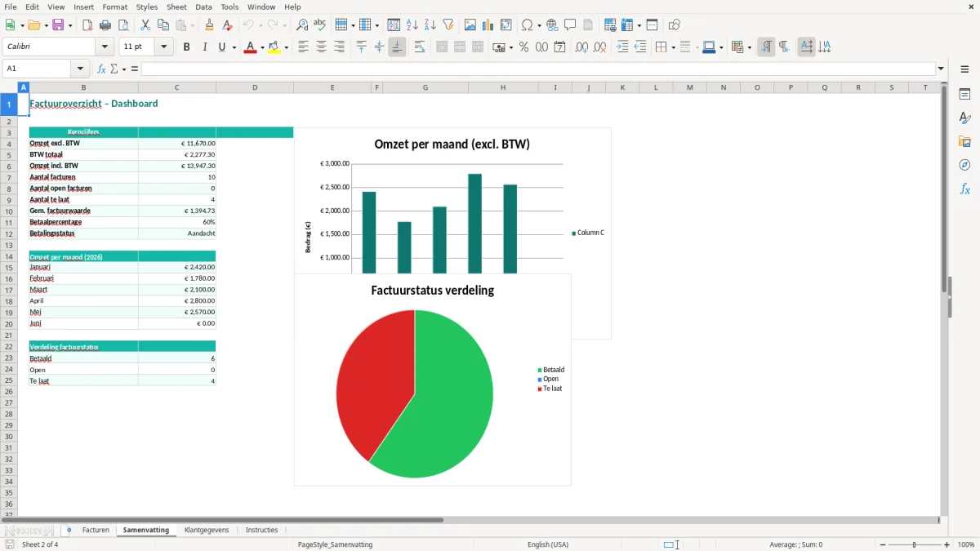980x551 pixels.
Task: Open the special character dropdown arrow
Action: click(x=539, y=25)
